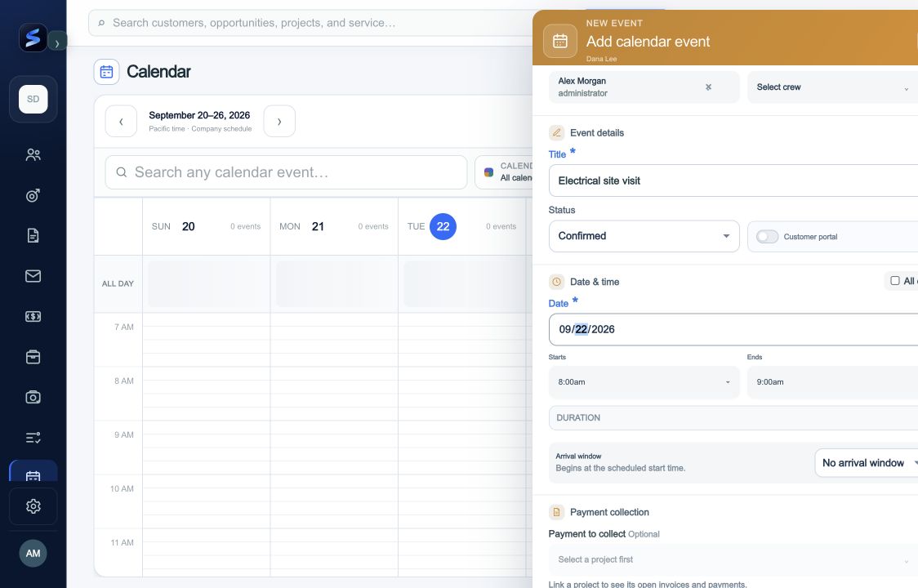Click the 10 AM time label

[122, 488]
